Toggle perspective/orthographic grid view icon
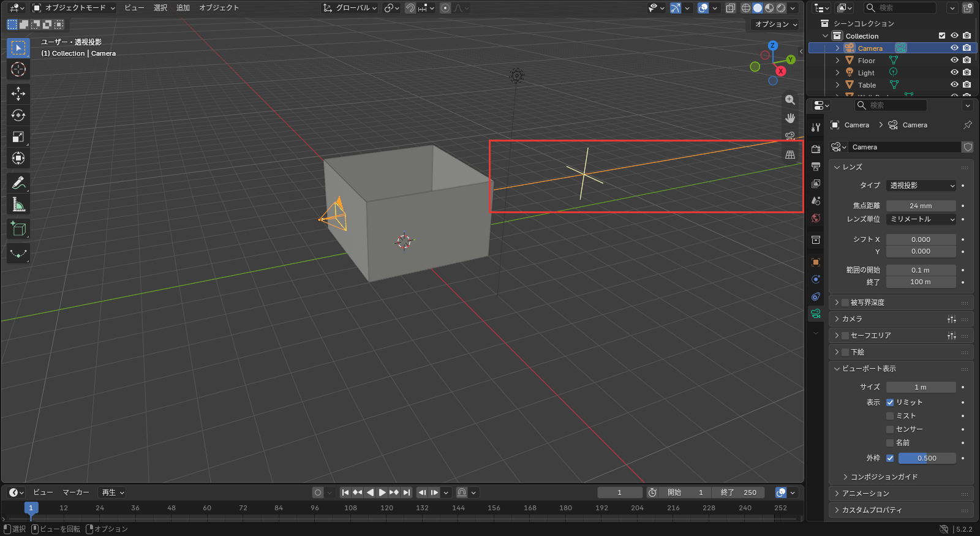 point(790,155)
